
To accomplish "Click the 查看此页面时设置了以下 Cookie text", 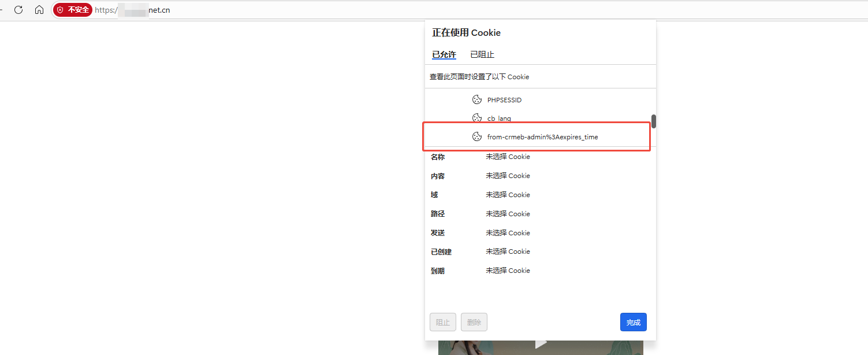I will (479, 76).
